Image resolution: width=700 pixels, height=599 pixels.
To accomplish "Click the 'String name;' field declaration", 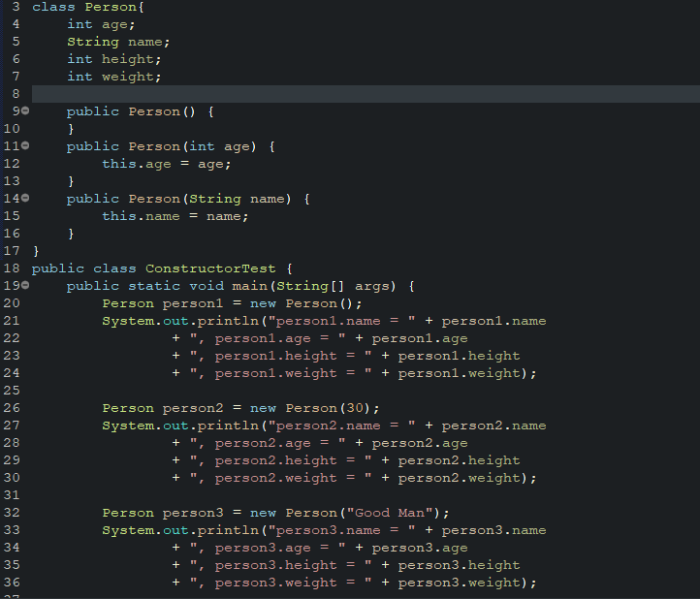I will click(118, 42).
